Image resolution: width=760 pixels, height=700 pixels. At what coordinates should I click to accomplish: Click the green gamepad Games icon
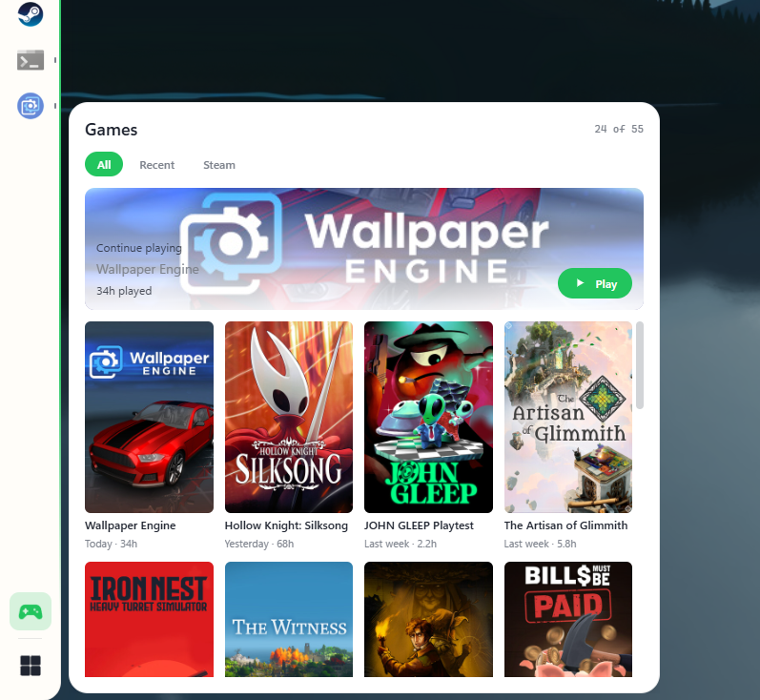31,611
